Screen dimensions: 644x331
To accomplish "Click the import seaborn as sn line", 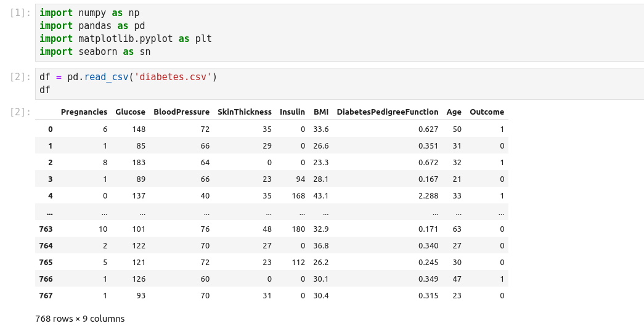I will pyautogui.click(x=95, y=52).
